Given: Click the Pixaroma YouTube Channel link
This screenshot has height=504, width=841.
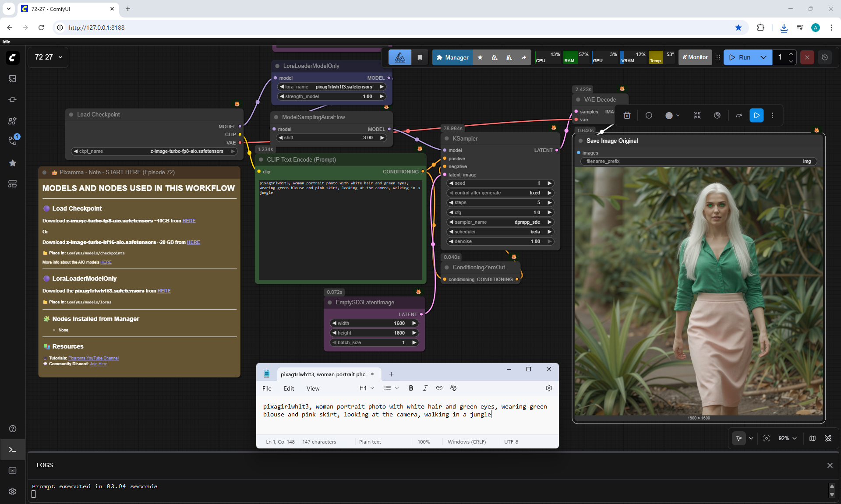Looking at the screenshot, I should tap(93, 358).
